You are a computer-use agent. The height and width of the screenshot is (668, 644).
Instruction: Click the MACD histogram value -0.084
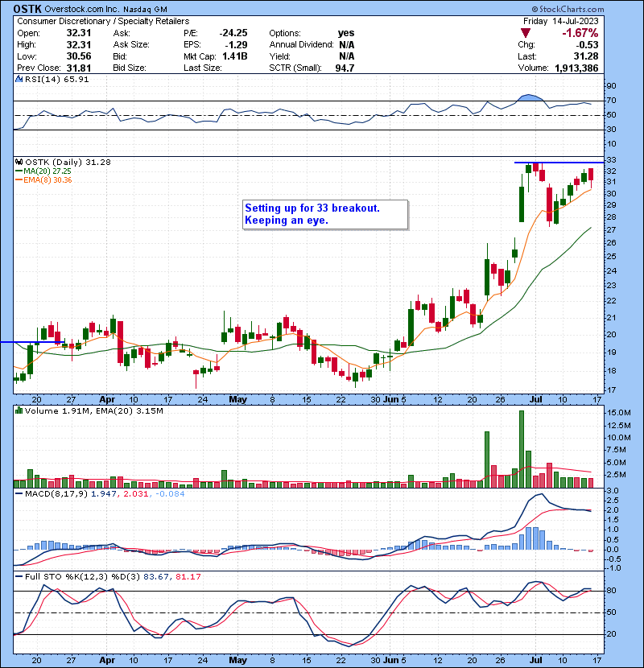[170, 494]
